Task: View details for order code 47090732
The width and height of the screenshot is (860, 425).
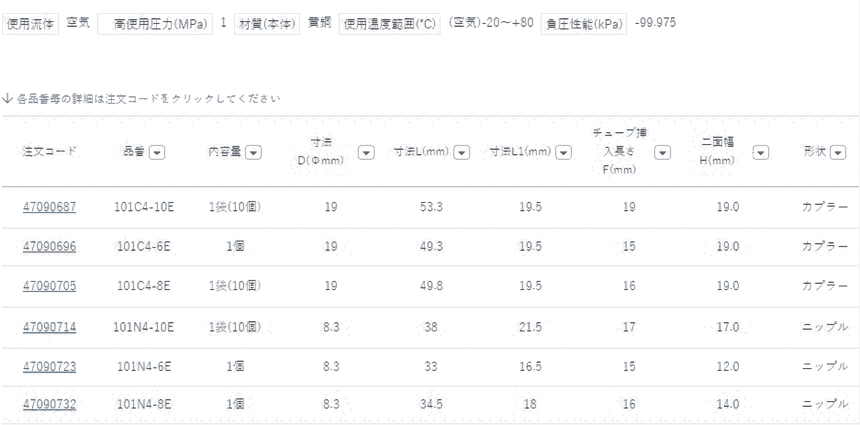Action: tap(50, 404)
